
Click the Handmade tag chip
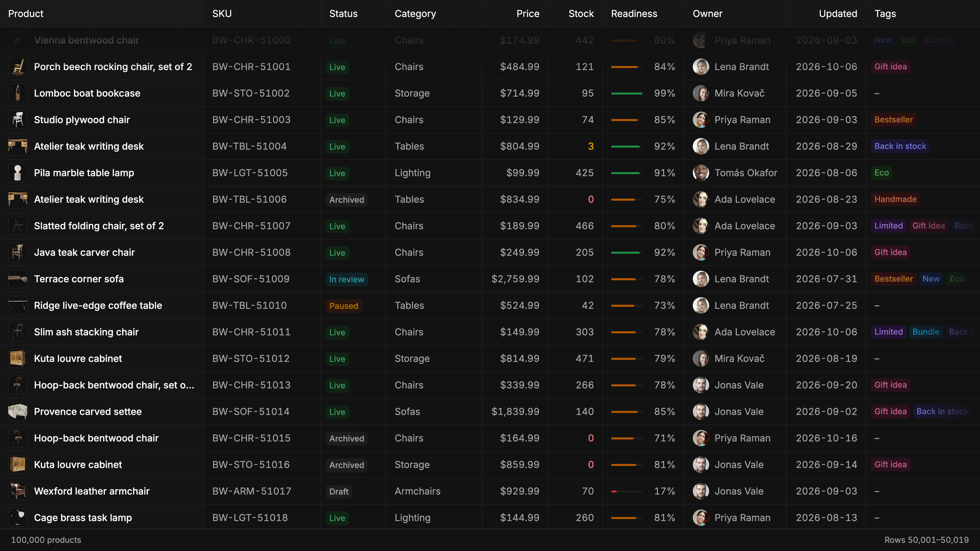895,199
